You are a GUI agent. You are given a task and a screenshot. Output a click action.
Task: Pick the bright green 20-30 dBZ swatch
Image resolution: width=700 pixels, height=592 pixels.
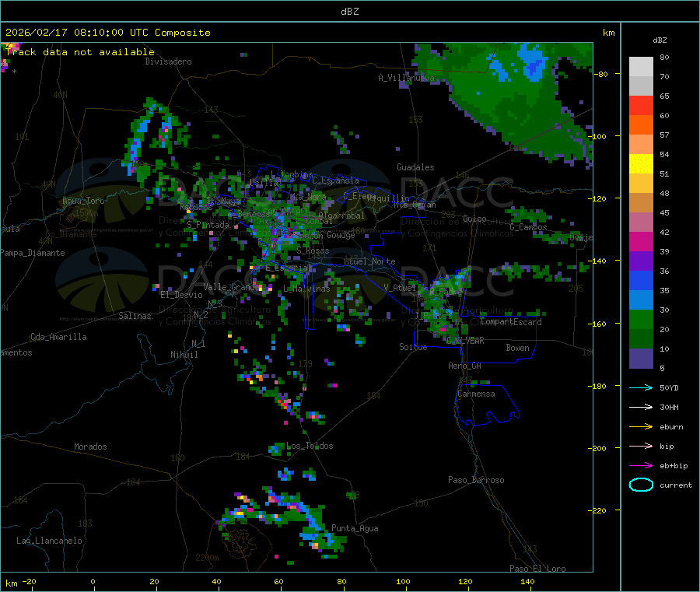point(641,320)
